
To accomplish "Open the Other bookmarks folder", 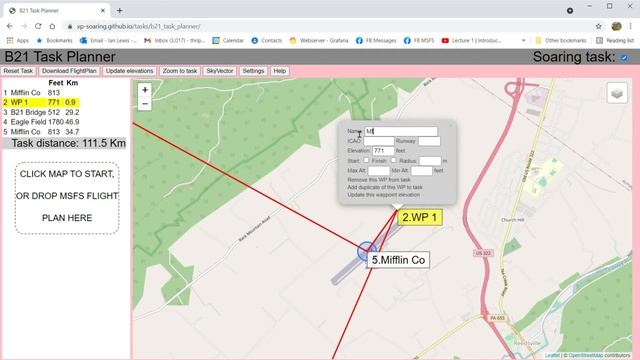I will [x=561, y=40].
